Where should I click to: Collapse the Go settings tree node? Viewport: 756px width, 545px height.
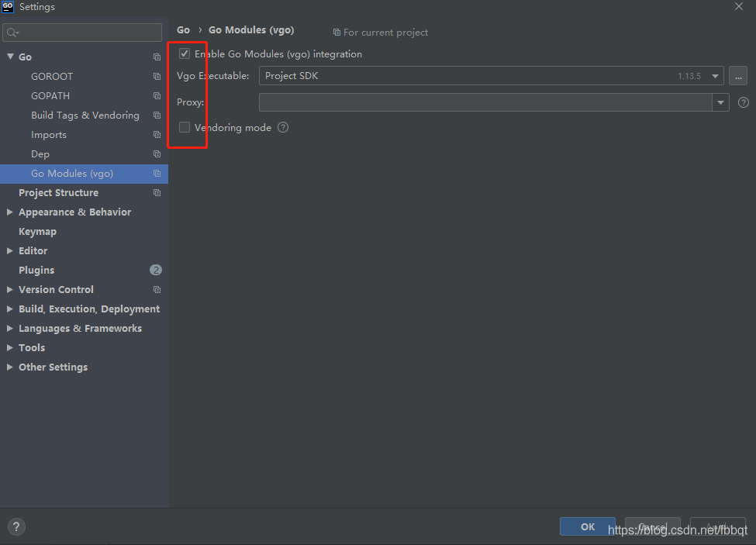[10, 57]
